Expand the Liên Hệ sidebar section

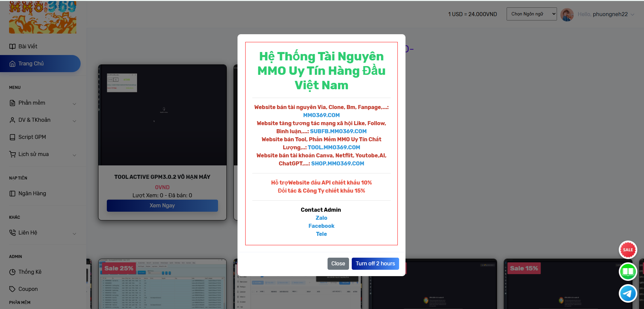point(74,234)
